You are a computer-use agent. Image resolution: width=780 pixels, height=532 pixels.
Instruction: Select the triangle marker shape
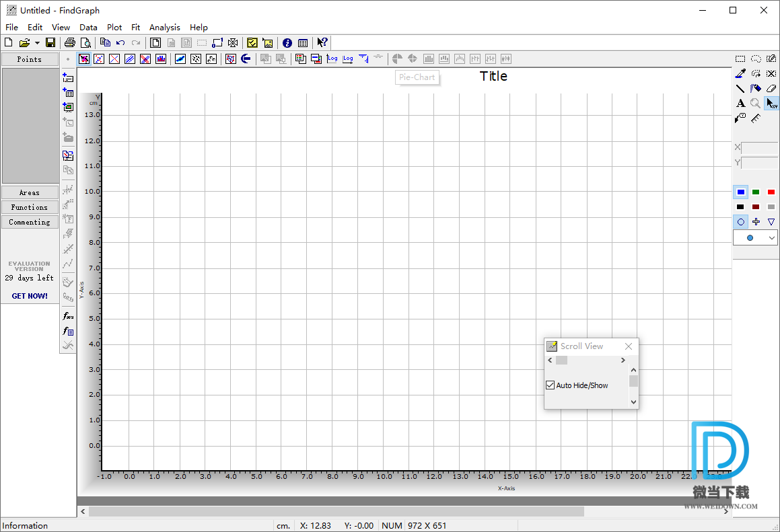pos(771,222)
